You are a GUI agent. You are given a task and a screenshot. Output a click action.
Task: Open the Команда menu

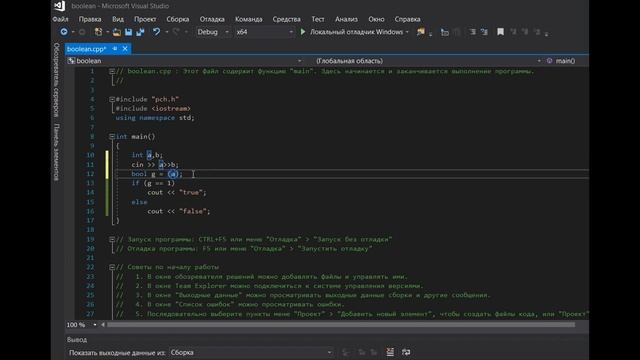pyautogui.click(x=249, y=19)
